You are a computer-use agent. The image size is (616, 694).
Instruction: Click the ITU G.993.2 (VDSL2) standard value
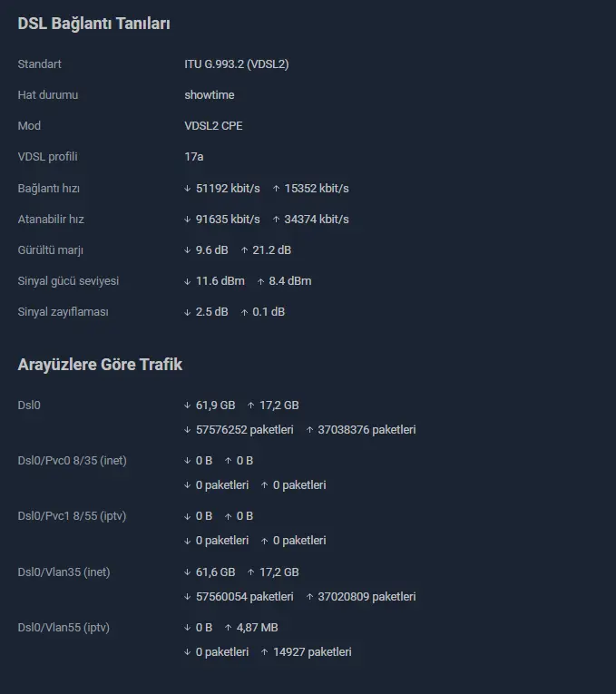point(236,64)
